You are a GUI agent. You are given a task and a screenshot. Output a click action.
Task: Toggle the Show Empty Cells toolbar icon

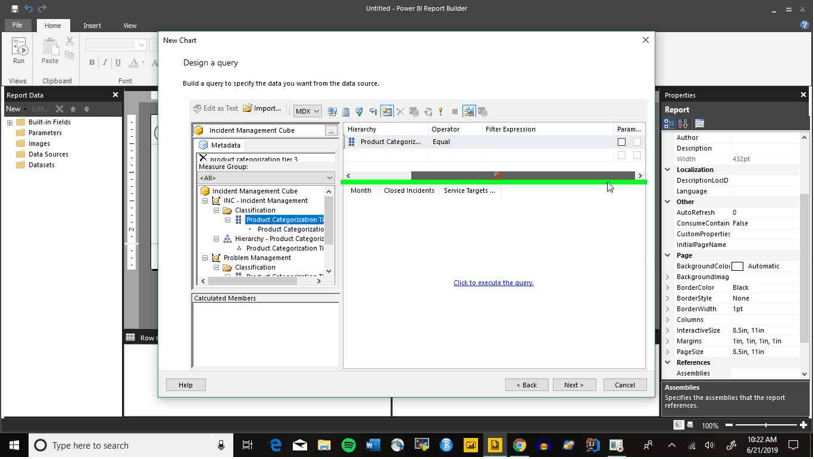click(359, 112)
